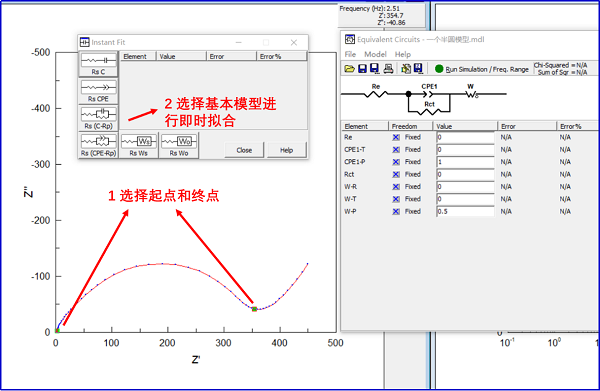Select the Rs Ws Warburg model

[139, 145]
